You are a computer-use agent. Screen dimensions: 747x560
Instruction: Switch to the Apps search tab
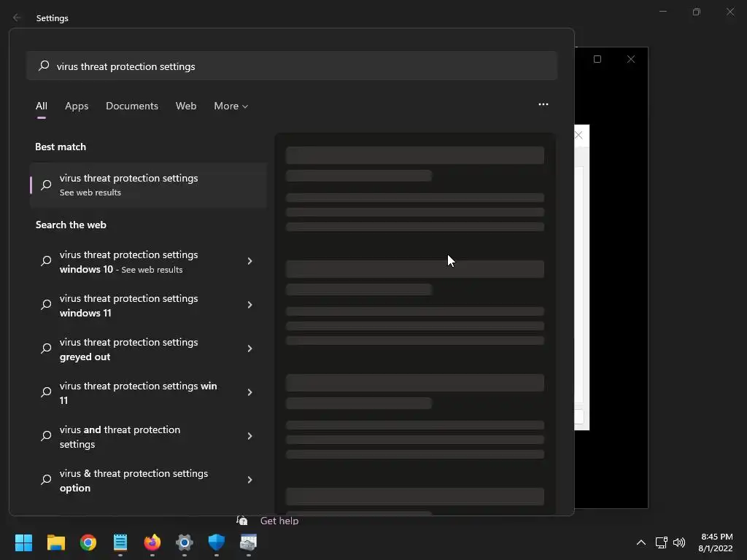pos(77,106)
